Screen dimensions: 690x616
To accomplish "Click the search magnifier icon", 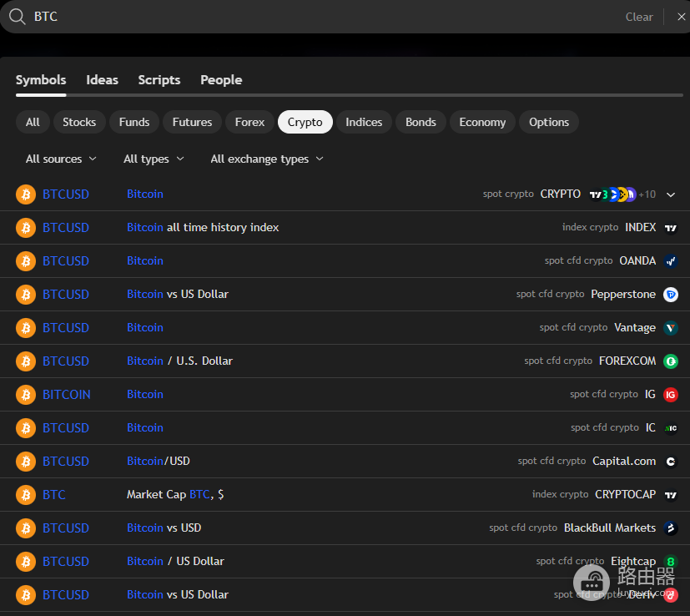I will click(x=18, y=17).
